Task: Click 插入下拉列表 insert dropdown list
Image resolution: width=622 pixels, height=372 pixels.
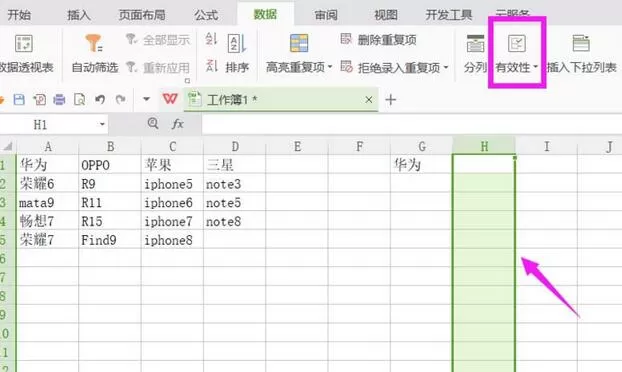Action: [581, 54]
